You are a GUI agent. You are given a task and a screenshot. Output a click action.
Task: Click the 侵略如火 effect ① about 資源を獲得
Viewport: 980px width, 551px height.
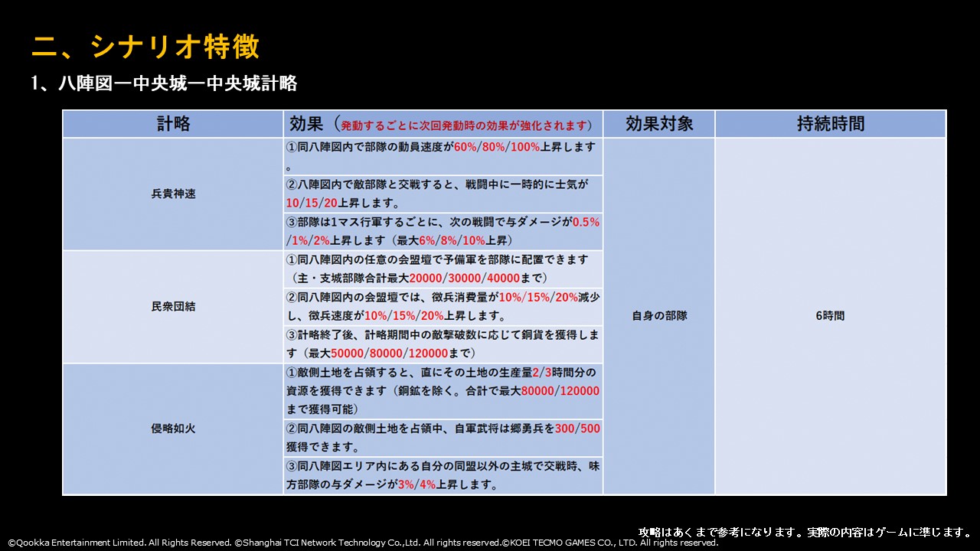[443, 391]
